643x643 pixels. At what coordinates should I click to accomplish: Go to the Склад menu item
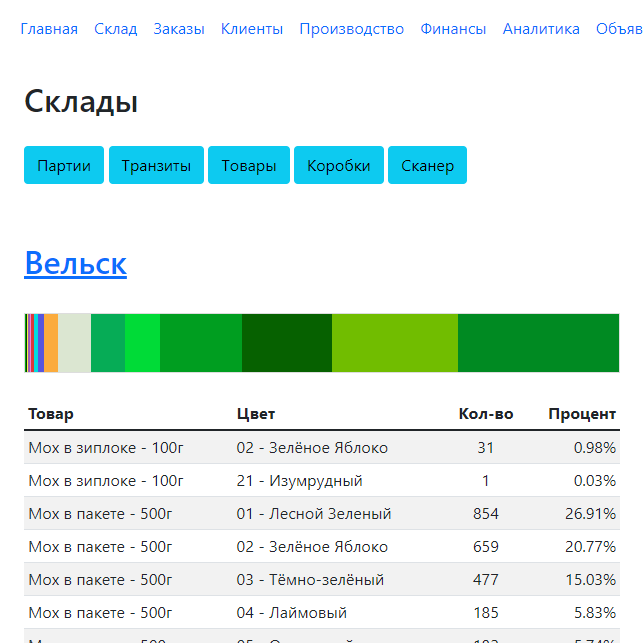point(116,29)
